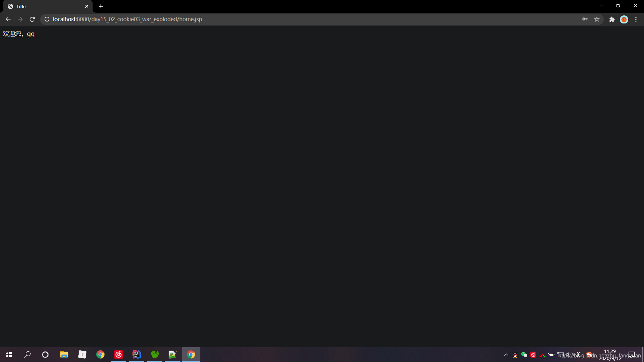Open the Action Center notifications
This screenshot has height=362, width=644.
point(632,355)
